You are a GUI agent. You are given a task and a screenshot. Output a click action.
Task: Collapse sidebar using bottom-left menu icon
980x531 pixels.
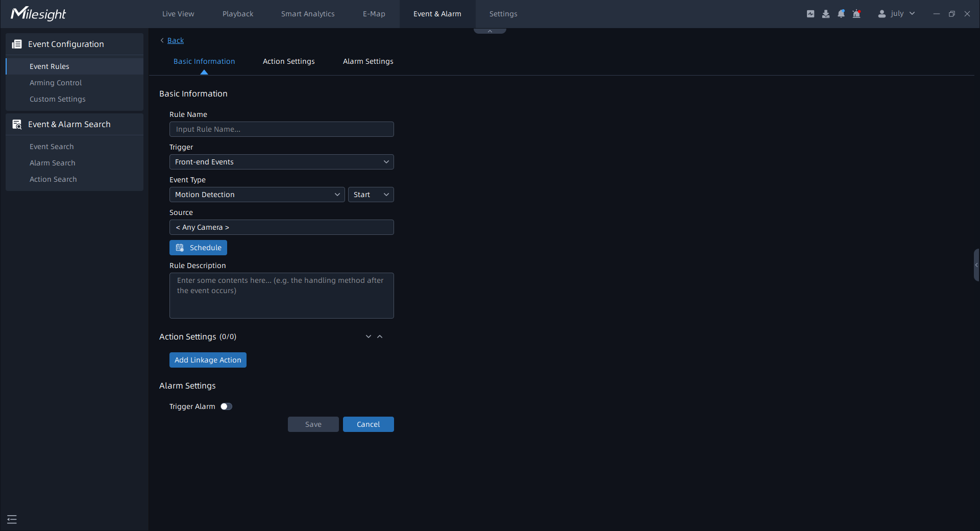pos(12,519)
